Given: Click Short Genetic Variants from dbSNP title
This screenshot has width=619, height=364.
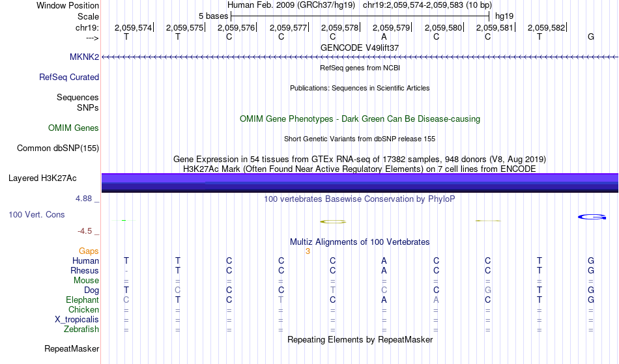Looking at the screenshot, I should pos(360,139).
